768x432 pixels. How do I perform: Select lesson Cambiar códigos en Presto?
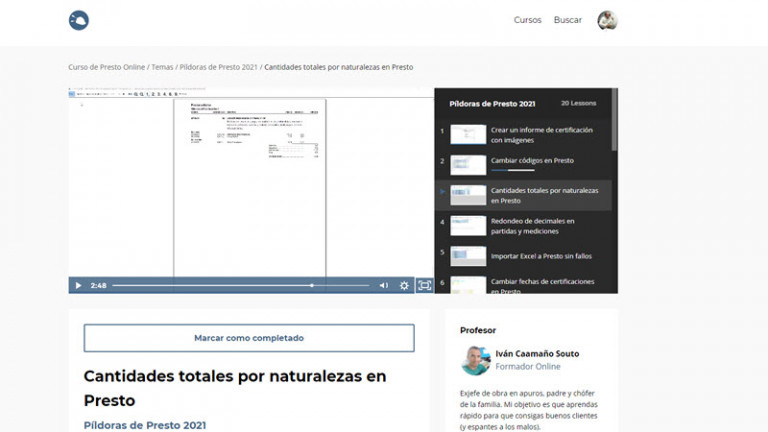click(x=532, y=160)
